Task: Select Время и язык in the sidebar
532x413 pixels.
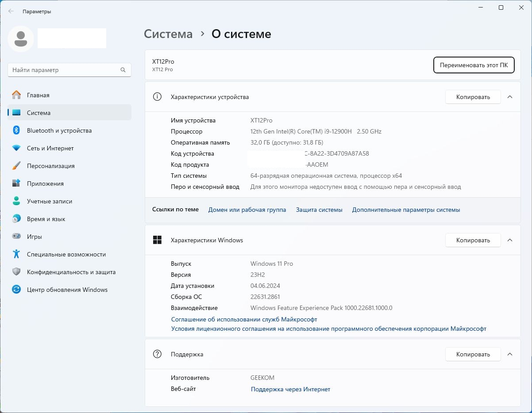Action: click(46, 219)
